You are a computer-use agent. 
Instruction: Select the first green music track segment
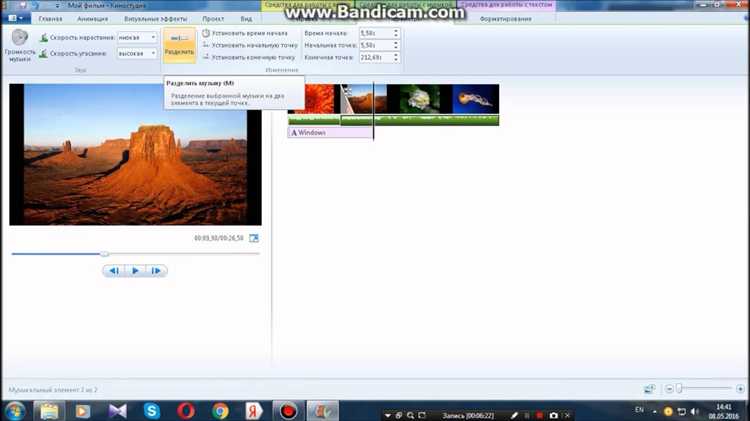(x=314, y=120)
